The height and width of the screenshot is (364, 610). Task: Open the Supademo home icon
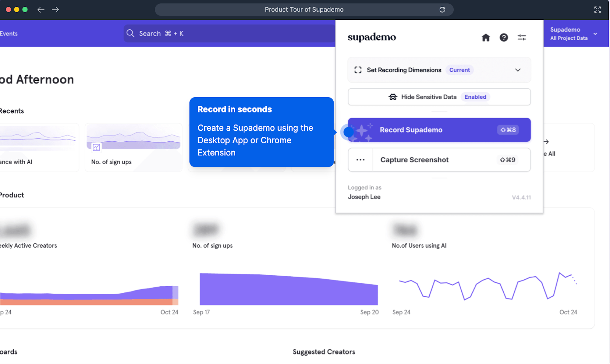coord(486,37)
